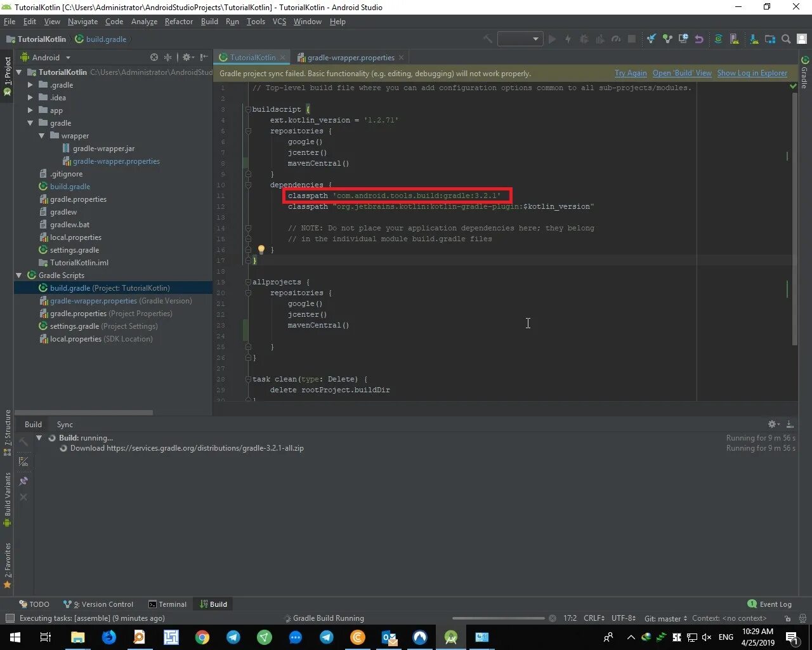
Task: Click the Try Again link
Action: (x=631, y=73)
